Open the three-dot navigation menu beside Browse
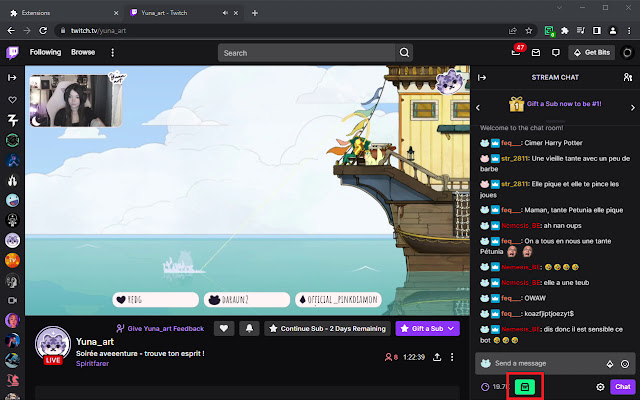Screen dimensions: 640x400 pyautogui.click(x=113, y=52)
